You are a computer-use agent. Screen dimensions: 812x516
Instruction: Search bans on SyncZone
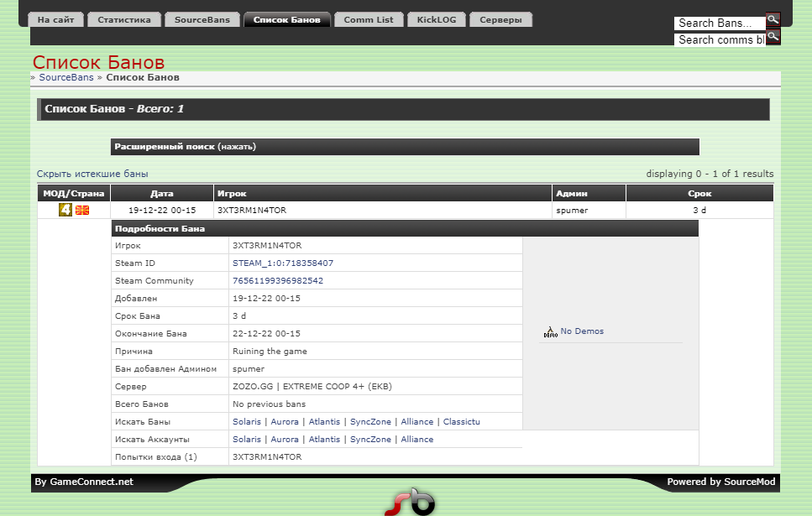(x=370, y=421)
